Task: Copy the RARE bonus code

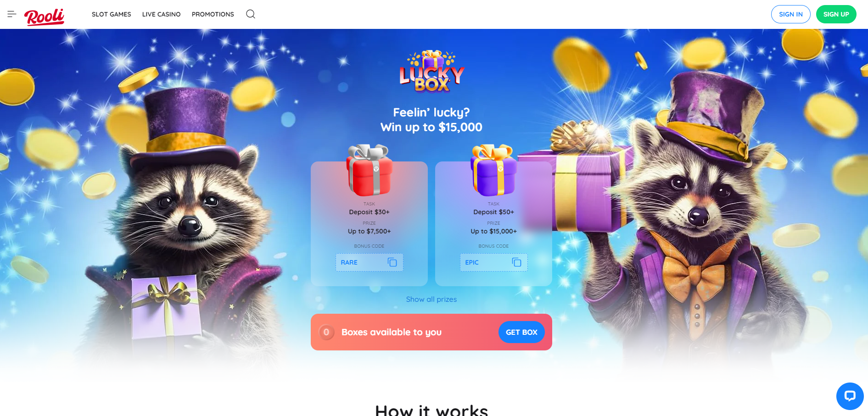Action: [x=392, y=262]
